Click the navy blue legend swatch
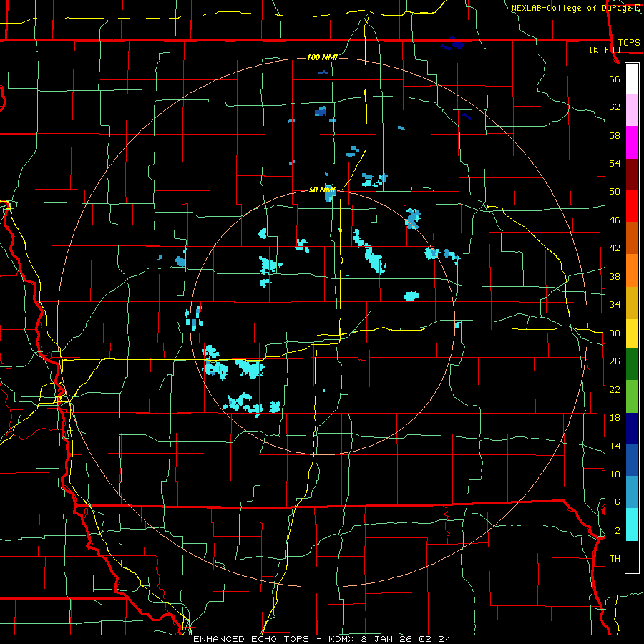 click(x=632, y=429)
